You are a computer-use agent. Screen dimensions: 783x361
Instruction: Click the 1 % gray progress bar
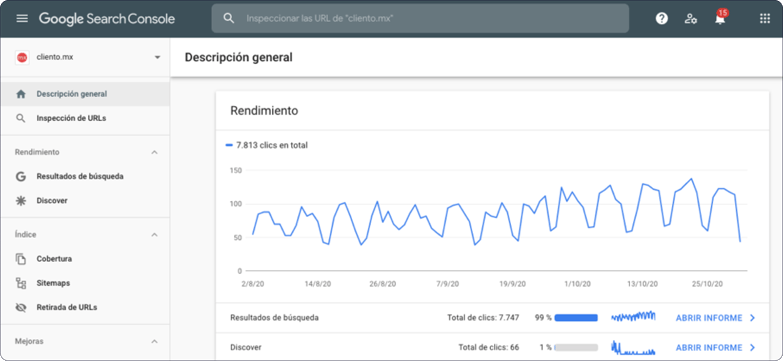[576, 348]
